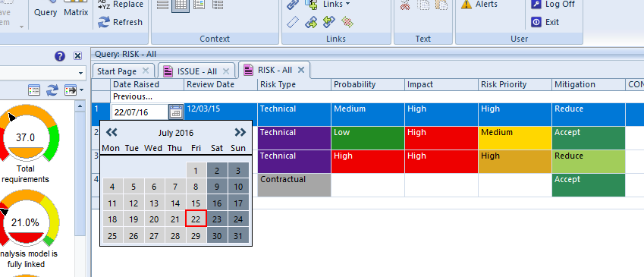Close the Start Page tab
This screenshot has width=644, height=277.
point(146,71)
